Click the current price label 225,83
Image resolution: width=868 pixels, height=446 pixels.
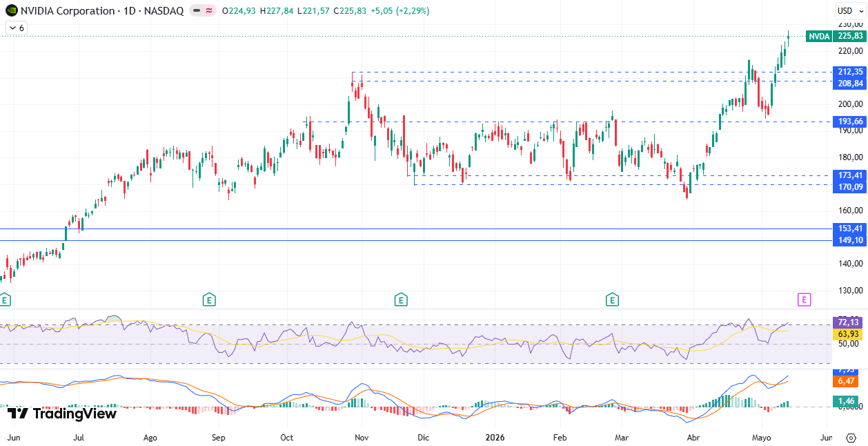point(850,37)
